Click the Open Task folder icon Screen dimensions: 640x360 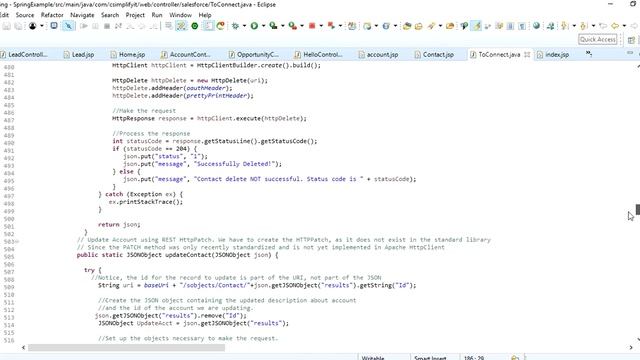418,26
